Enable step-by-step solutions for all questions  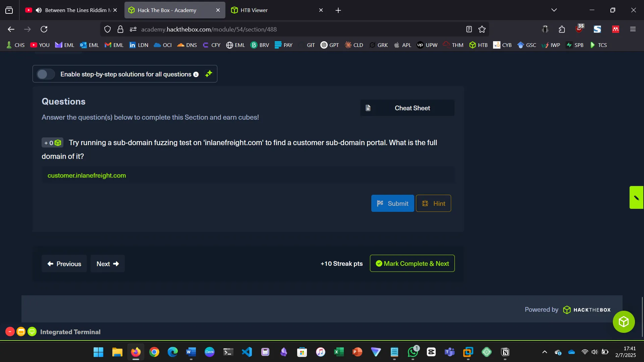pyautogui.click(x=45, y=74)
